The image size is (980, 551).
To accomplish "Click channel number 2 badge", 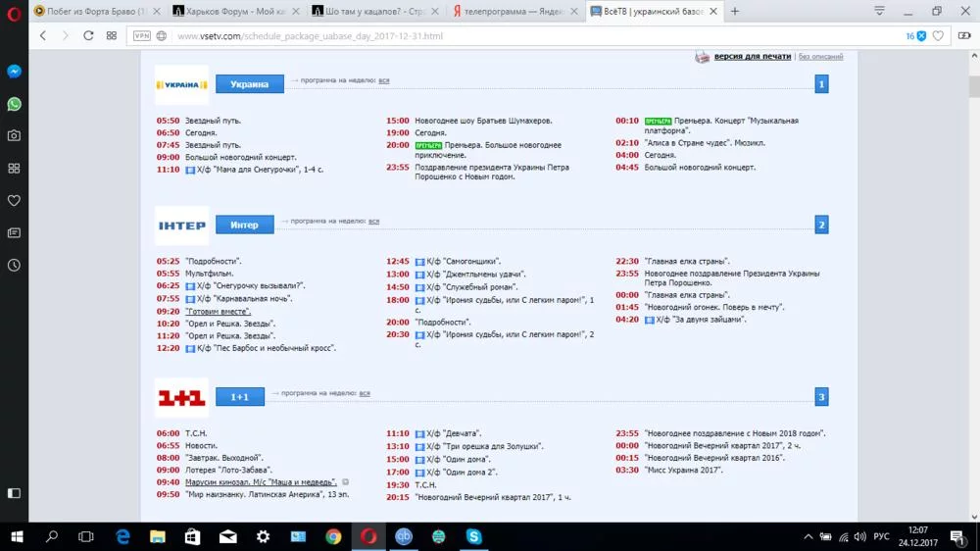I will (x=821, y=225).
